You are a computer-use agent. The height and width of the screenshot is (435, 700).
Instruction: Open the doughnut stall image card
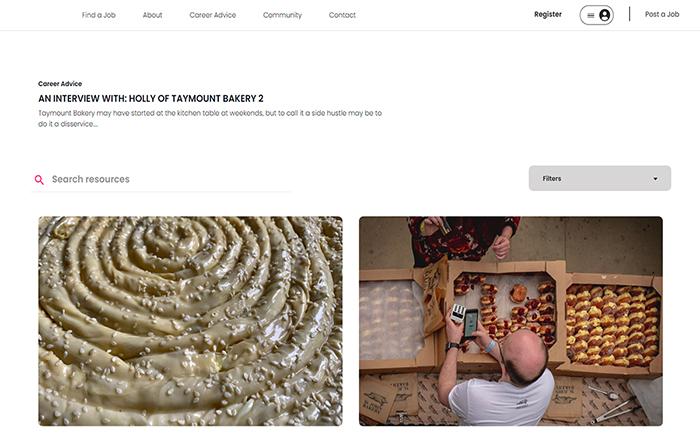click(511, 321)
